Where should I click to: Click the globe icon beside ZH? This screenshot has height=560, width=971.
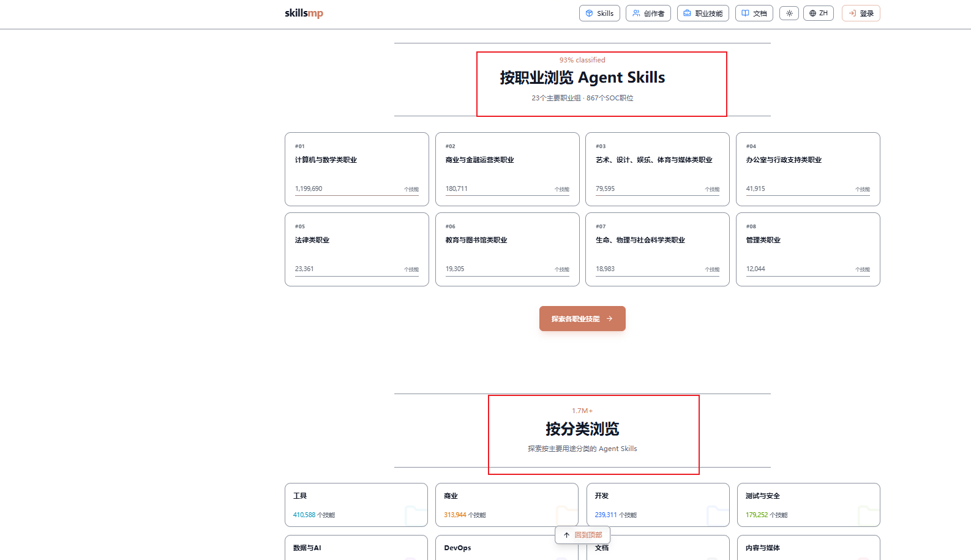pyautogui.click(x=812, y=13)
